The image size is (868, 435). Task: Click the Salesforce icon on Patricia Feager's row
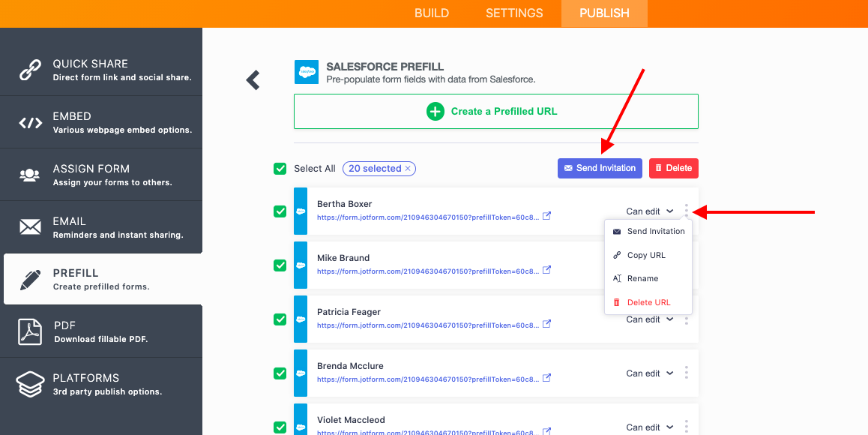pos(301,319)
